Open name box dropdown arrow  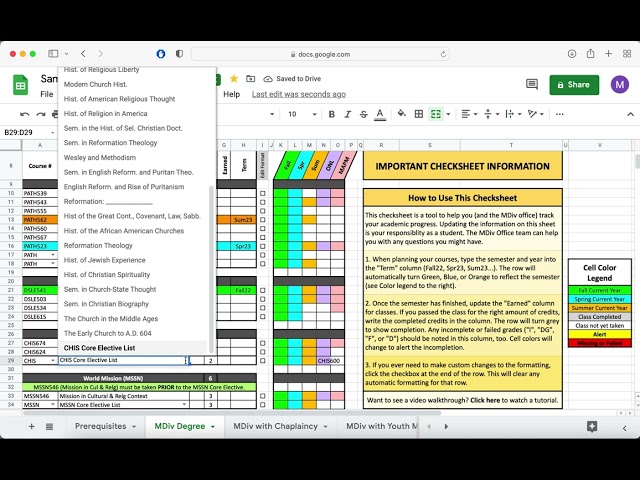point(52,133)
